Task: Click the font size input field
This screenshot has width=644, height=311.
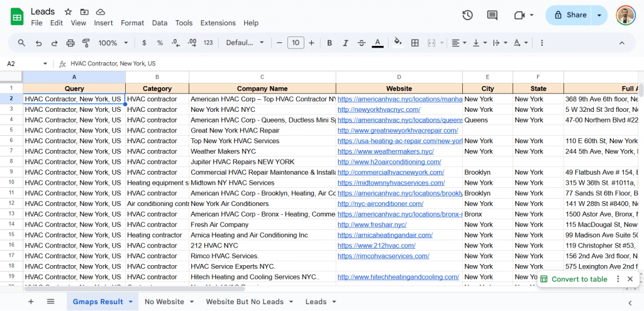Action: point(296,43)
